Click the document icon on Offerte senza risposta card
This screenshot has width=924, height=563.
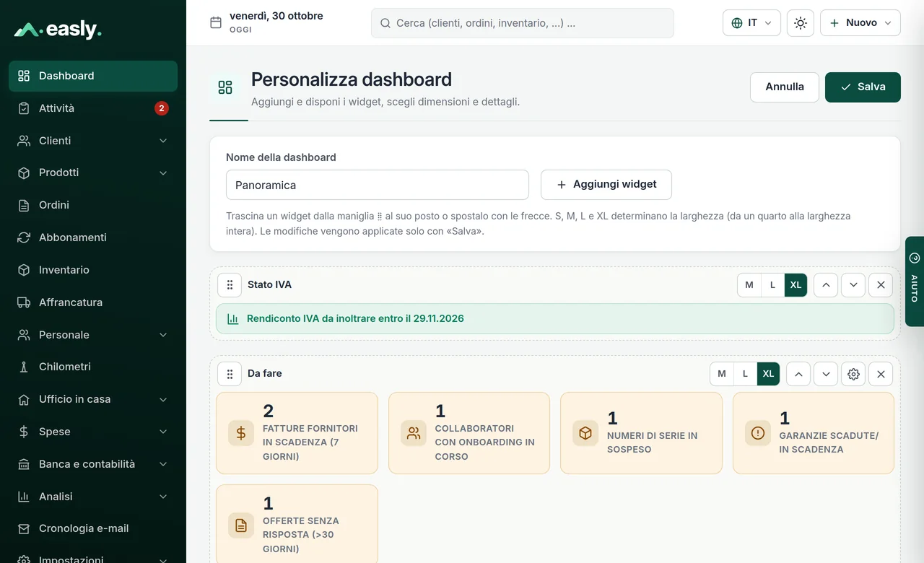241,525
